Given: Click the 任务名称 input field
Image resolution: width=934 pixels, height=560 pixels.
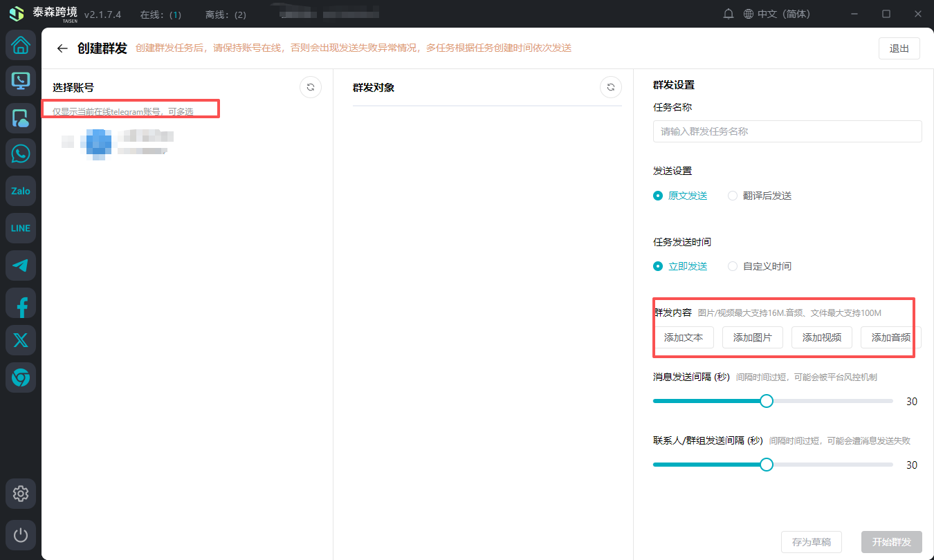Looking at the screenshot, I should click(787, 131).
